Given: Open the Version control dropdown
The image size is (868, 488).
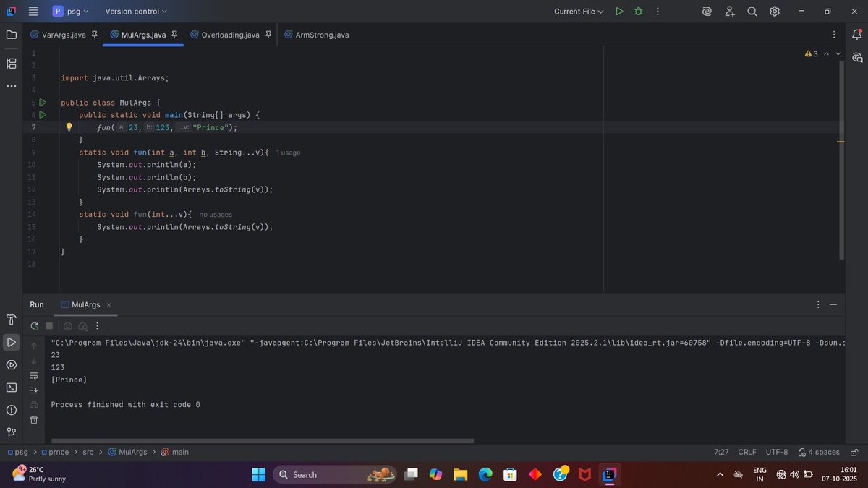Looking at the screenshot, I should coord(136,12).
